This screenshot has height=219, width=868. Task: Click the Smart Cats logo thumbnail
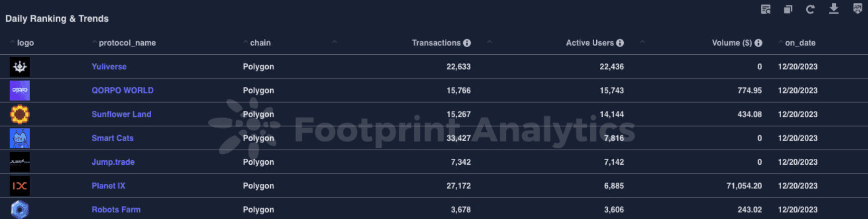[x=20, y=138]
